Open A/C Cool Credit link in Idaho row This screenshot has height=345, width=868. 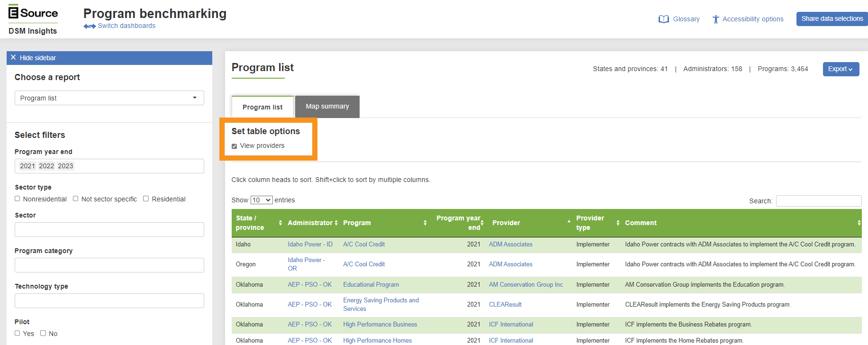point(364,245)
